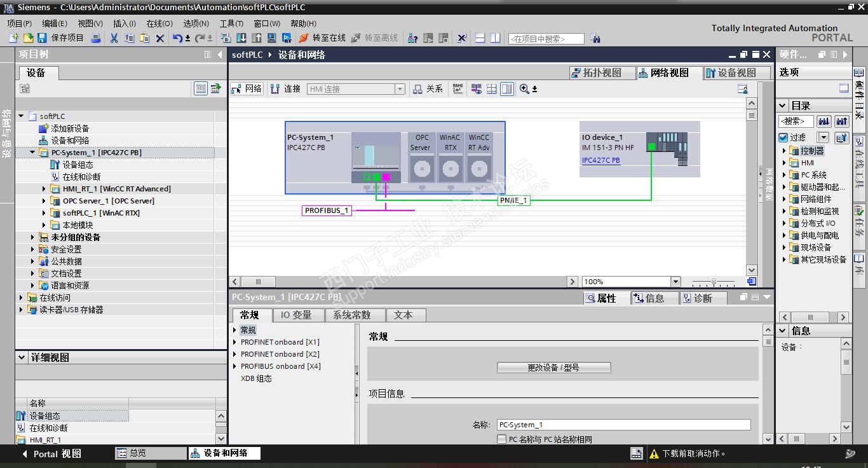Click the show addresses NAME icon

pyautogui.click(x=458, y=89)
